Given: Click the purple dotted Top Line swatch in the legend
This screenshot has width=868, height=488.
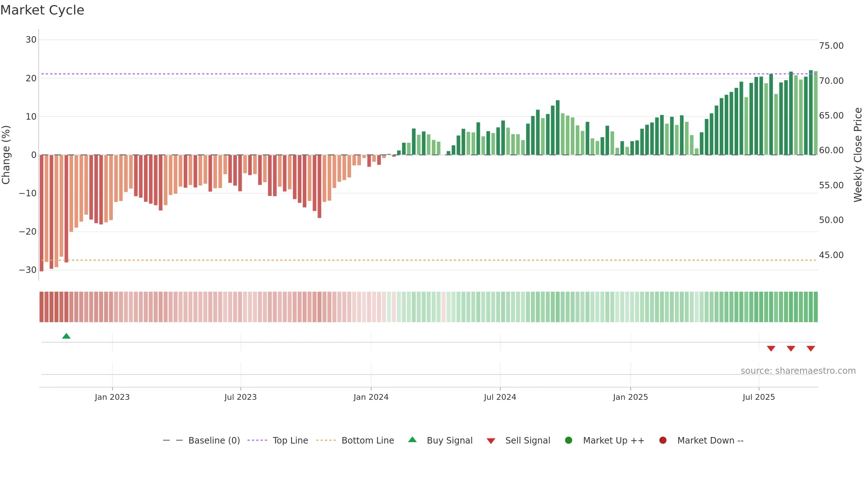Looking at the screenshot, I should [x=257, y=440].
